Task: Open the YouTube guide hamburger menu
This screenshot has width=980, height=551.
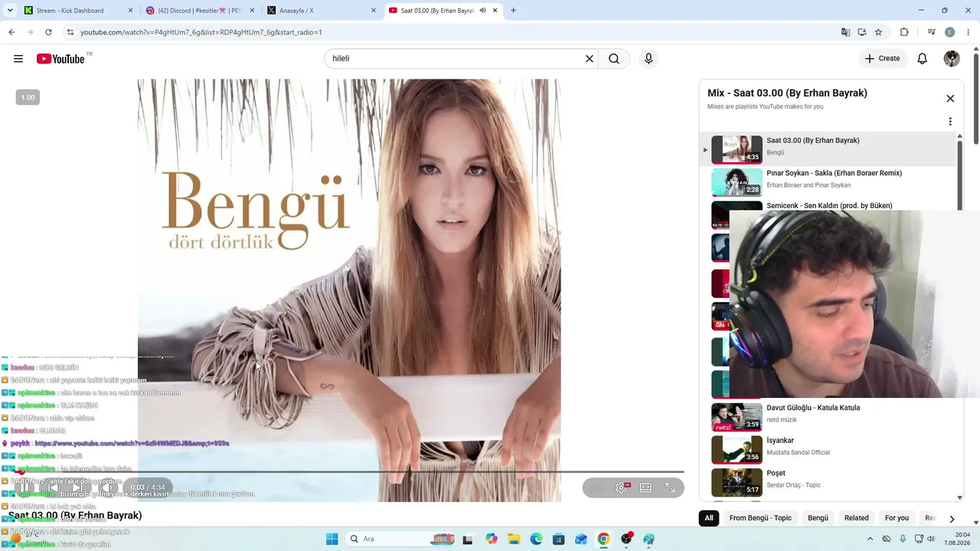Action: (18, 59)
